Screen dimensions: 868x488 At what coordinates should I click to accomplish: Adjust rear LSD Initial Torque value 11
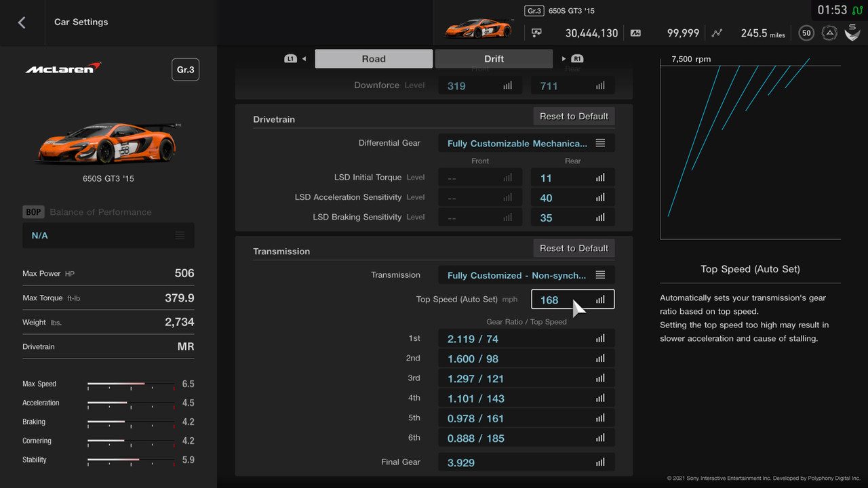click(x=573, y=178)
